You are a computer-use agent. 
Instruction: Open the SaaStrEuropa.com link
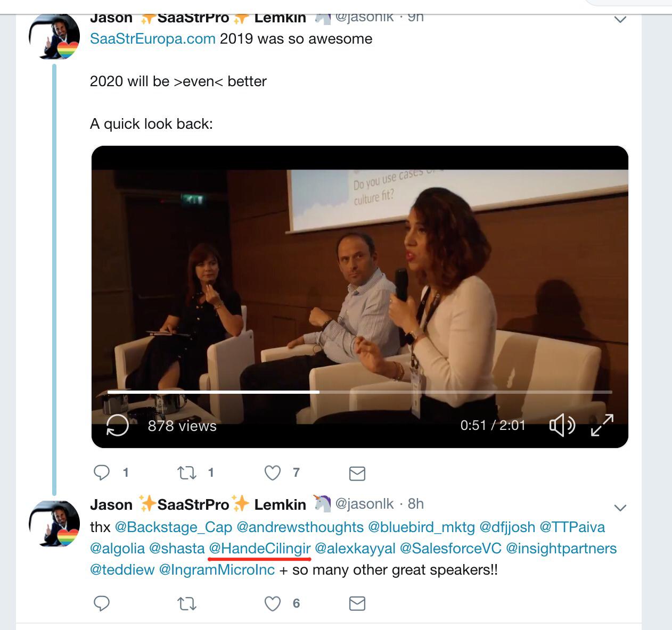[x=152, y=39]
